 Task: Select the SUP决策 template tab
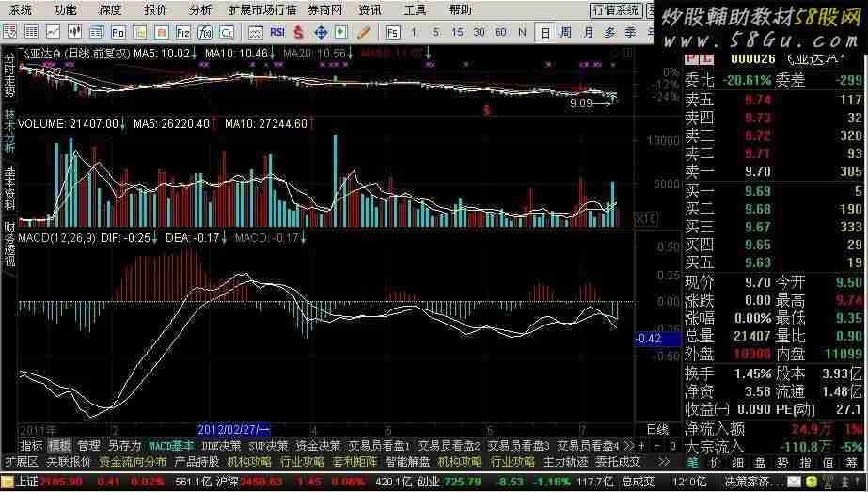click(268, 445)
